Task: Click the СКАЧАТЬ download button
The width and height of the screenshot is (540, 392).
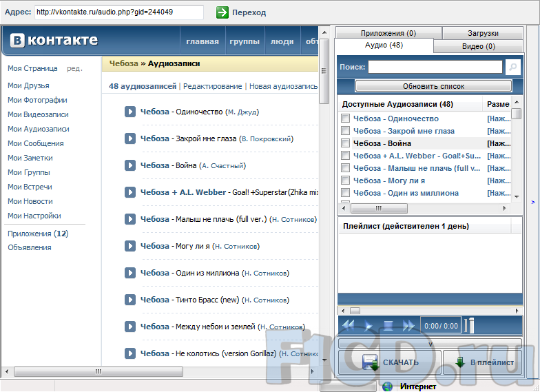Action: pos(390,362)
